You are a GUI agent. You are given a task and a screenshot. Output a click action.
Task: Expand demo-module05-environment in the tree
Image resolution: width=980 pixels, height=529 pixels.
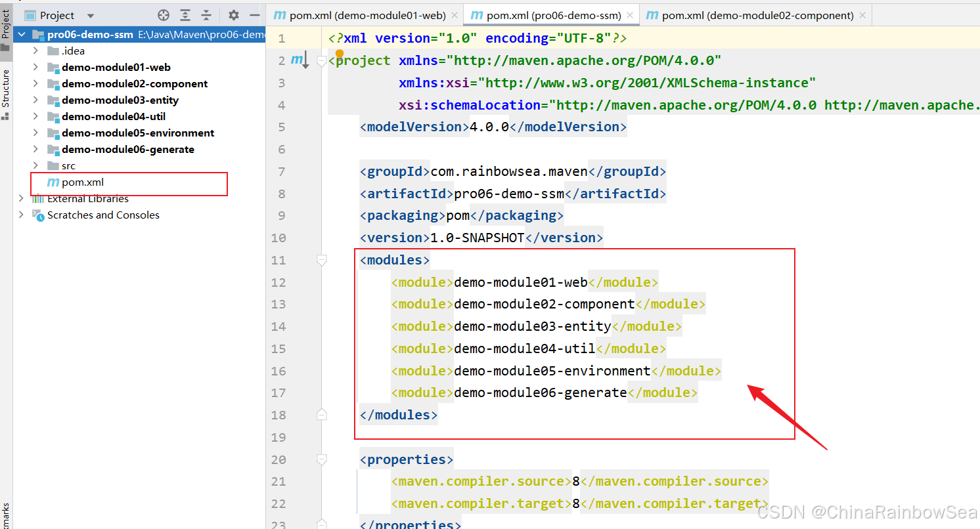point(37,133)
